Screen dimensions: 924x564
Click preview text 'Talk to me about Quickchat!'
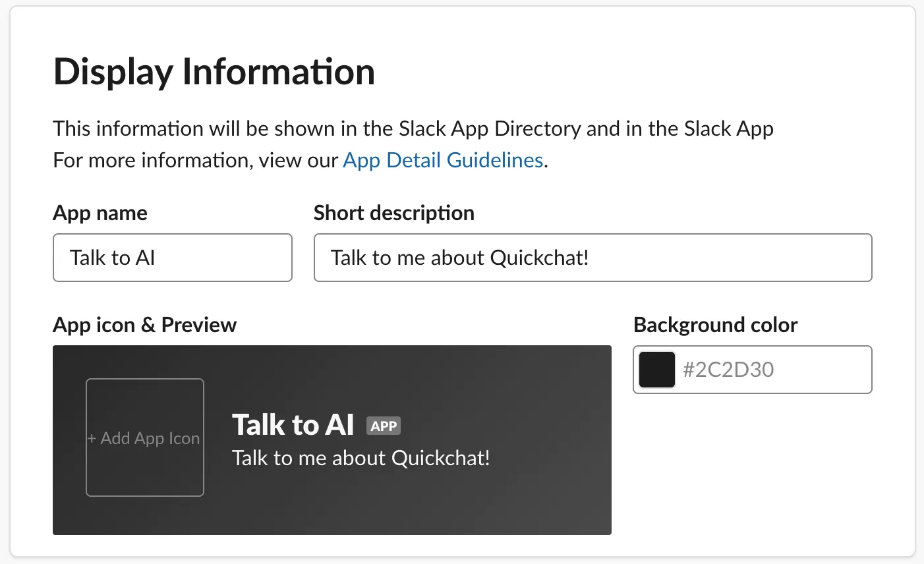coord(361,458)
